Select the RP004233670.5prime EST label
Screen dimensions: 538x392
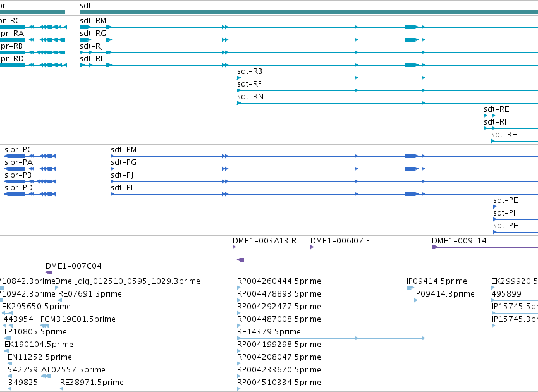(279, 371)
